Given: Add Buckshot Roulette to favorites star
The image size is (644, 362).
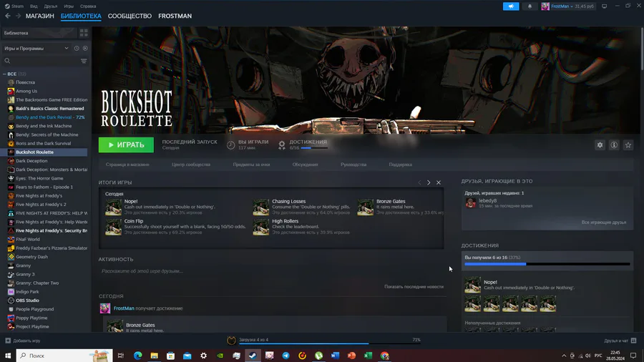Looking at the screenshot, I should [628, 145].
